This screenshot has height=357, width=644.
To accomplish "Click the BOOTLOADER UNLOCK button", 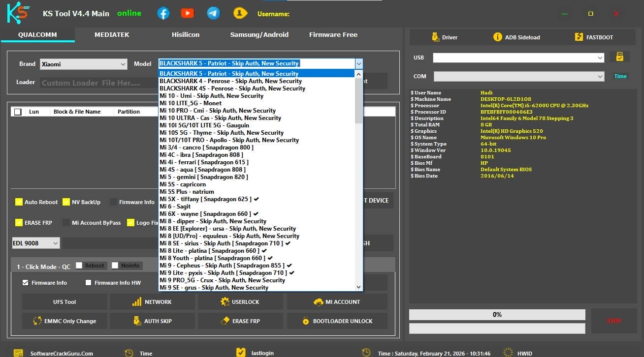I will 337,321.
